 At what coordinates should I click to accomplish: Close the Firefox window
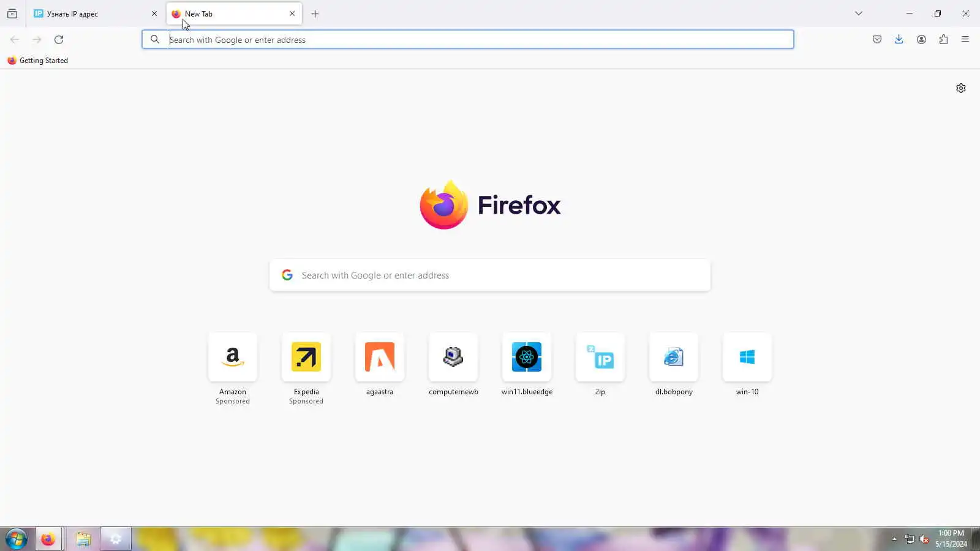966,13
